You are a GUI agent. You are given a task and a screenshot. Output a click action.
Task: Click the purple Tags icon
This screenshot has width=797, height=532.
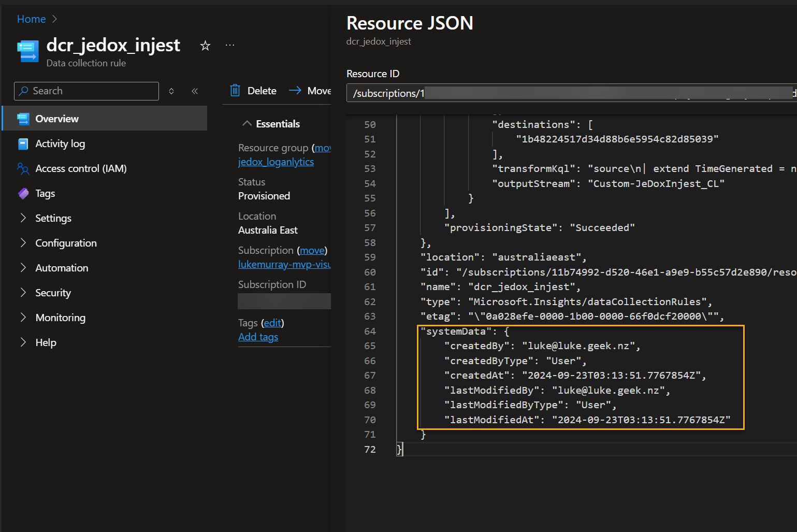[x=23, y=193]
